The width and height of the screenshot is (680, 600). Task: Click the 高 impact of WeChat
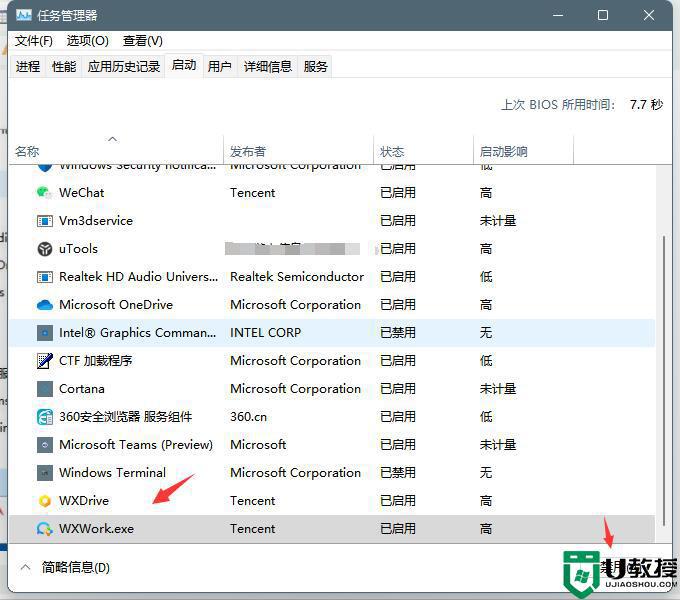coord(486,192)
